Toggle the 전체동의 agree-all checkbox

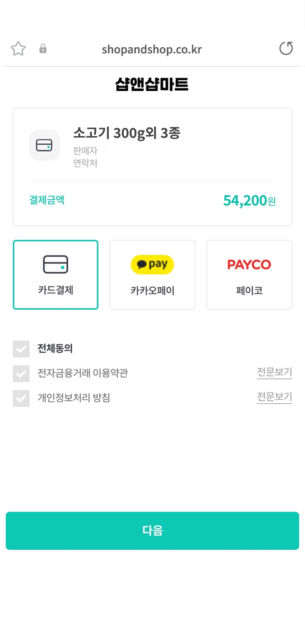pyautogui.click(x=21, y=349)
